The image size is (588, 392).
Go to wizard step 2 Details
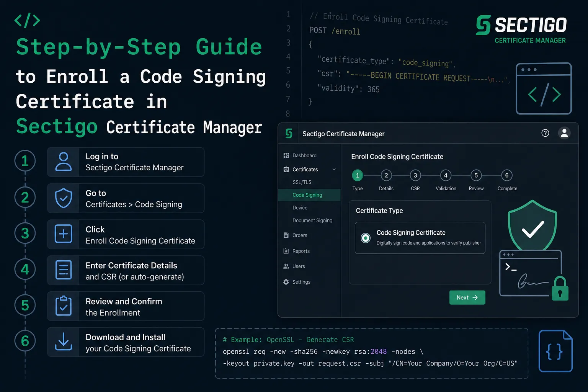(x=386, y=175)
